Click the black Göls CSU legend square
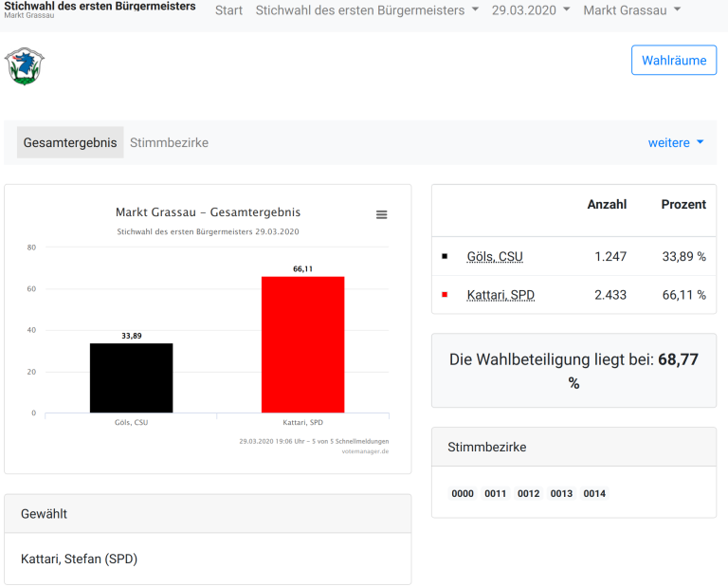 click(445, 256)
